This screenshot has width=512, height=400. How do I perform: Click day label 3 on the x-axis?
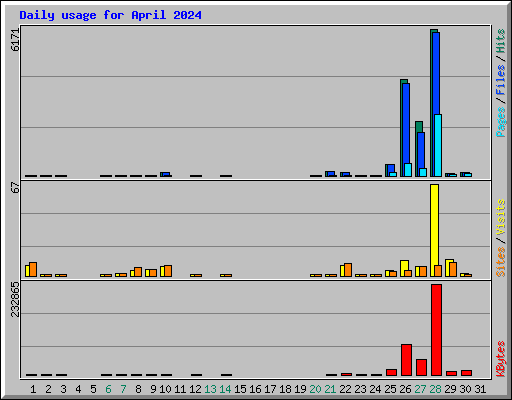[63, 389]
